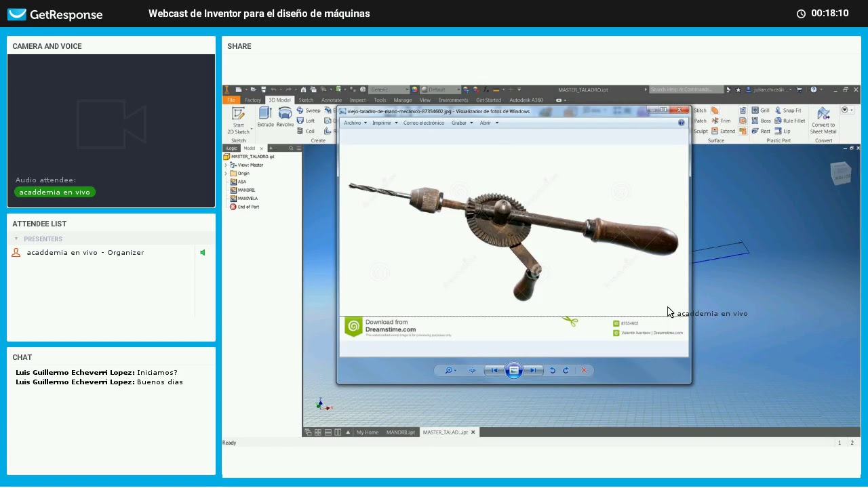Select the Lip tool
The height and width of the screenshot is (488, 868).
coord(783,131)
